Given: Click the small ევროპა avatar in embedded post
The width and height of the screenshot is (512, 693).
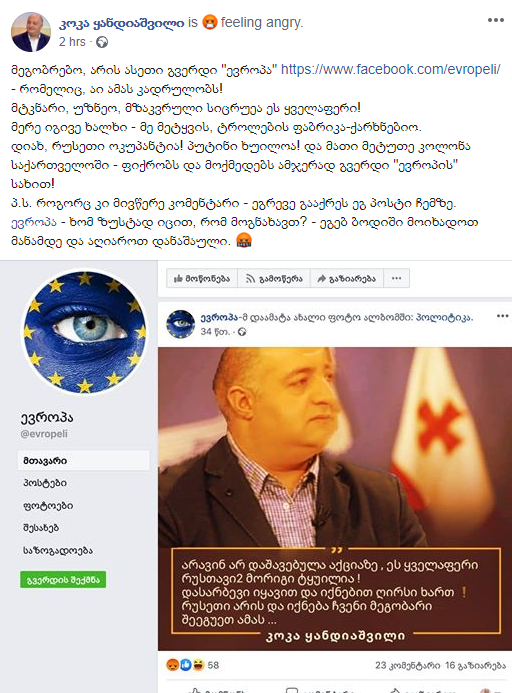Looking at the screenshot, I should point(180,324).
